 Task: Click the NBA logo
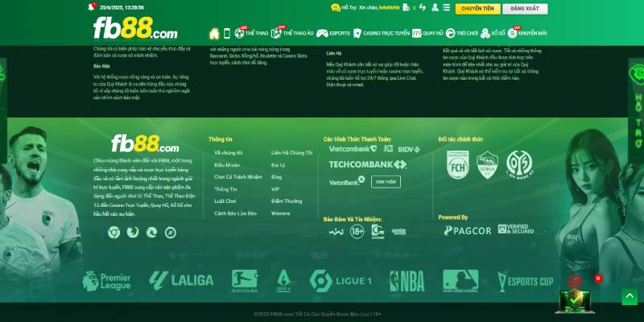click(x=407, y=281)
